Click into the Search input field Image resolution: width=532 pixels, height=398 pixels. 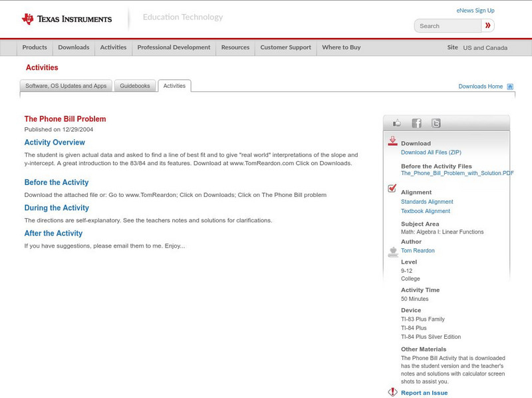point(448,26)
